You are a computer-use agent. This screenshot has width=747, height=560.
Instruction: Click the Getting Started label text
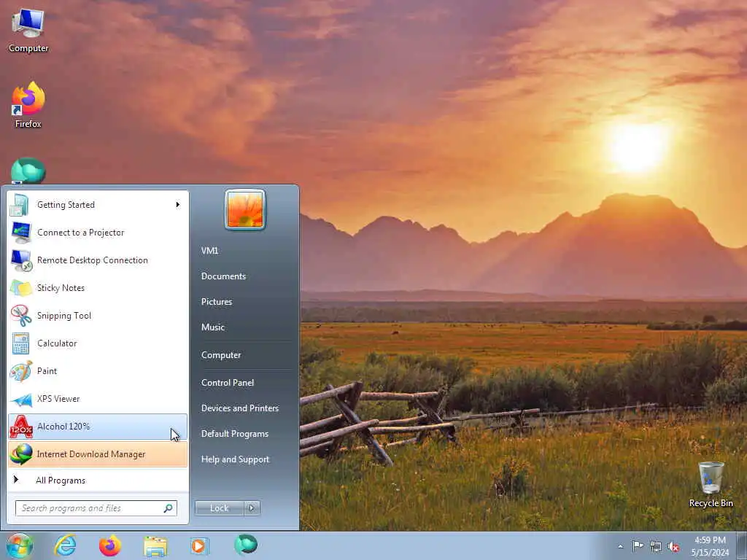(66, 205)
